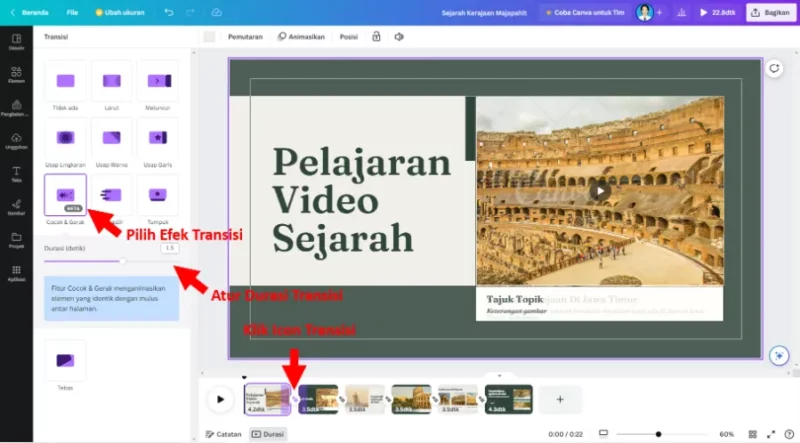800x443 pixels.
Task: Open the help question mark
Action: [789, 434]
